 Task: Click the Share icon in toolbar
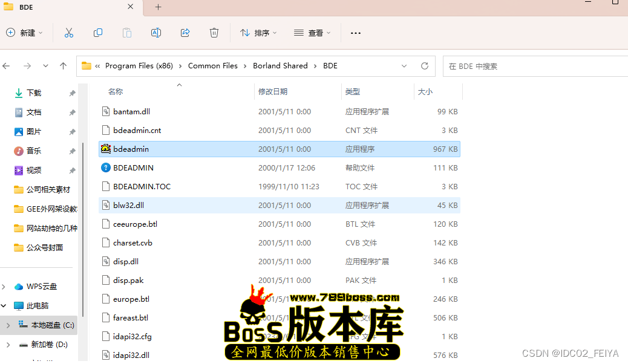[185, 33]
